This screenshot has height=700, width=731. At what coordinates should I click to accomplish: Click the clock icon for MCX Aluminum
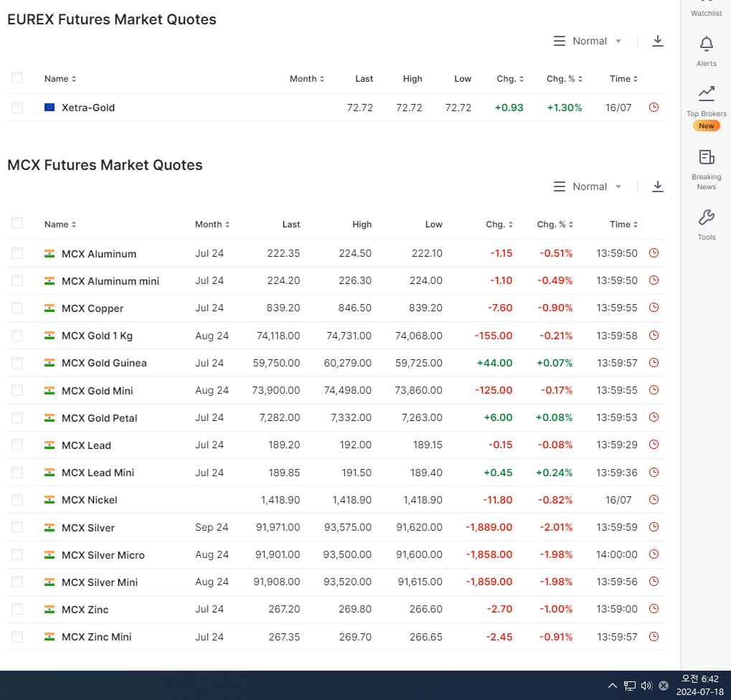654,253
